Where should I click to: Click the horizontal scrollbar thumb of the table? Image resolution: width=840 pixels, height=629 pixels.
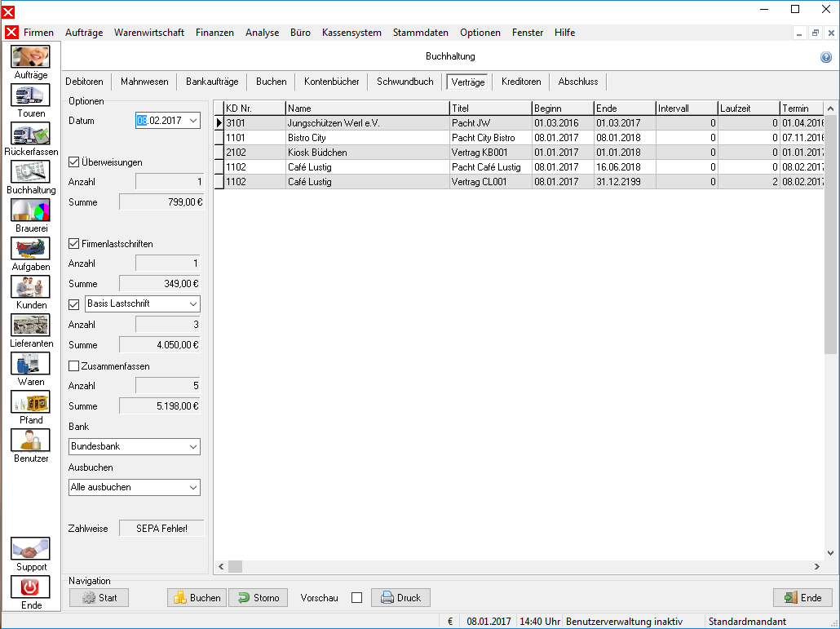pos(236,566)
